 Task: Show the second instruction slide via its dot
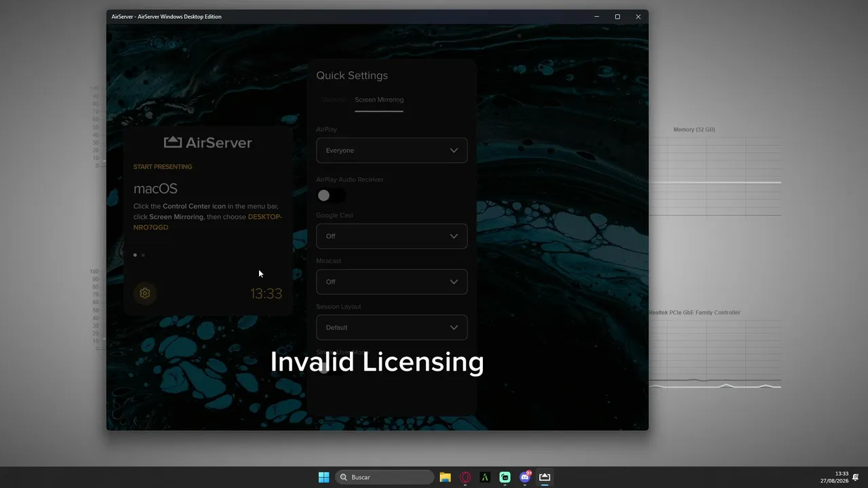click(143, 255)
